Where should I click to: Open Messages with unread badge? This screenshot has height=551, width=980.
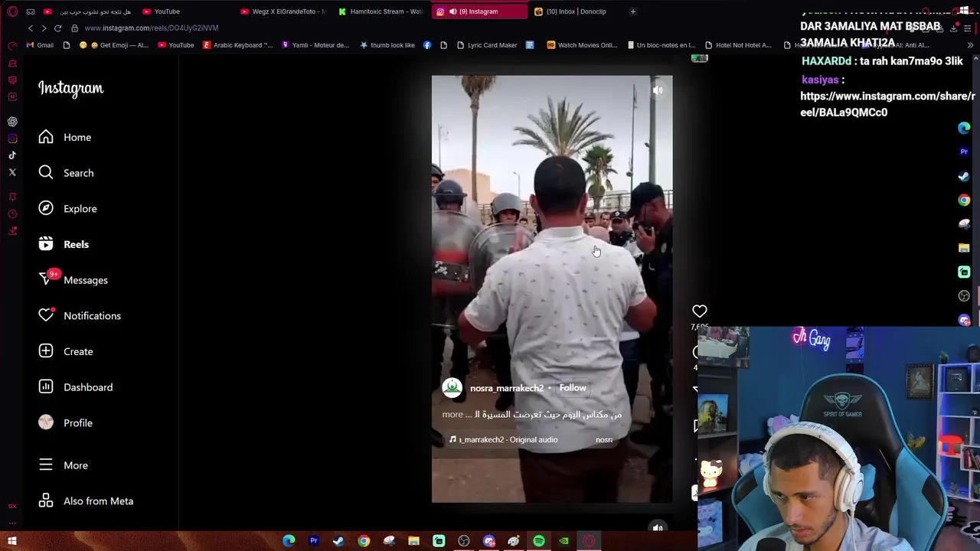click(x=73, y=280)
